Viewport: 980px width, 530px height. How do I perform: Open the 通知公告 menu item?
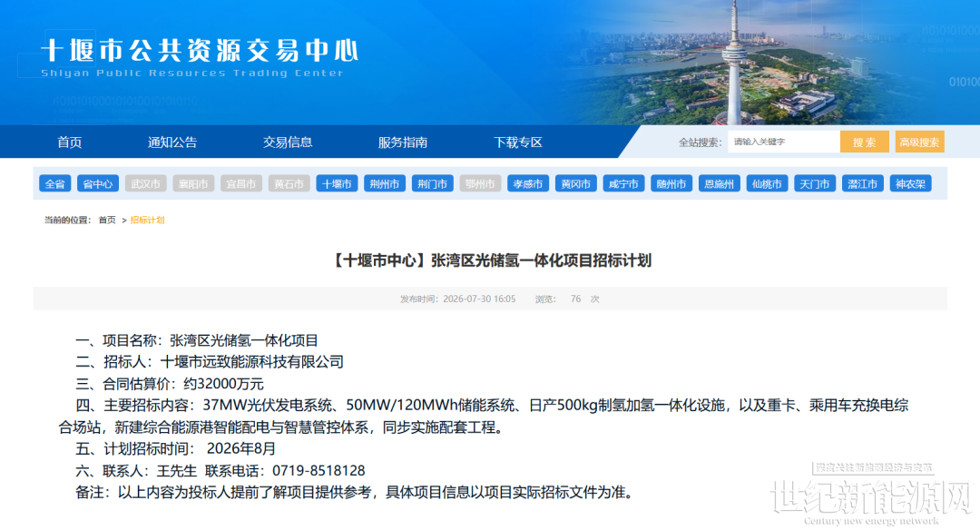click(171, 142)
